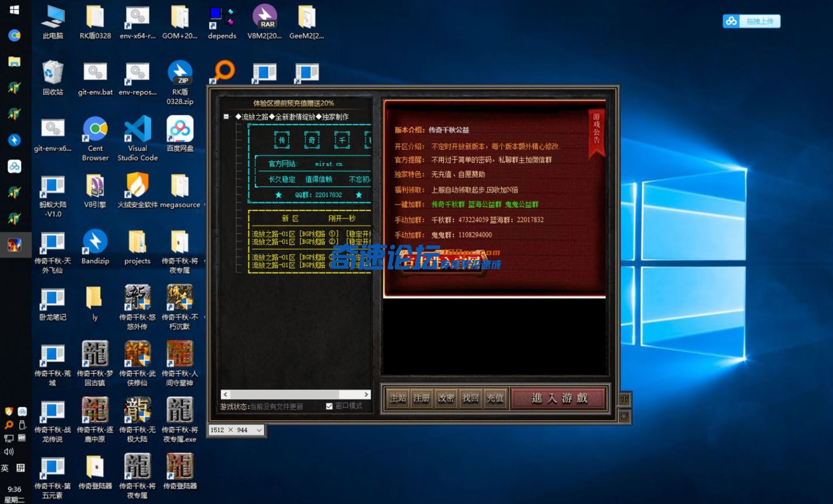This screenshot has height=504, width=833.
Task: Open the Bandizip desktop shortcut
Action: coord(95,247)
